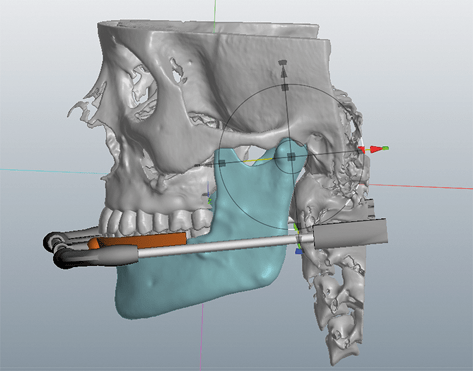Click the left square handle on the horizontal axis
This screenshot has width=473, height=371.
click(x=222, y=163)
